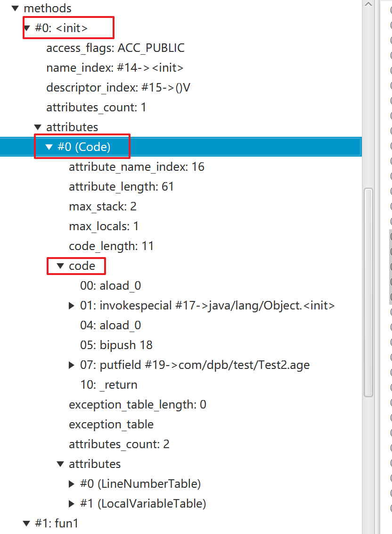
Task: Collapse the attributes node under <init>
Action: [x=38, y=127]
